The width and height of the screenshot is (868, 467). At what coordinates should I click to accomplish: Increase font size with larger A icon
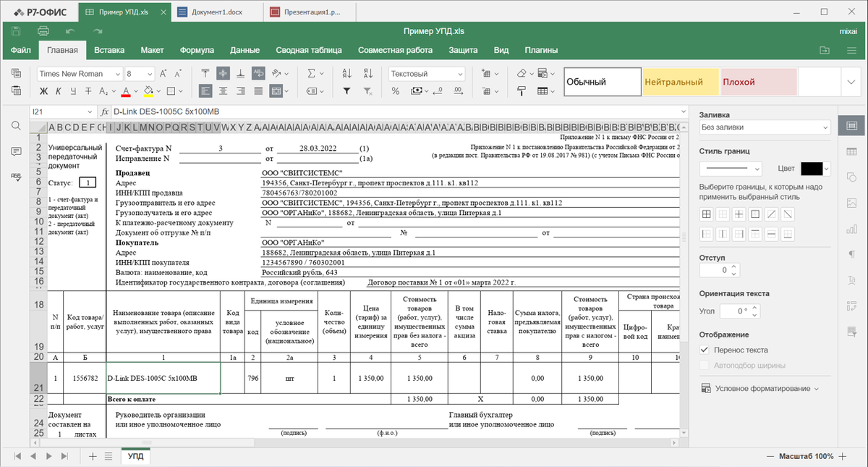click(x=163, y=74)
